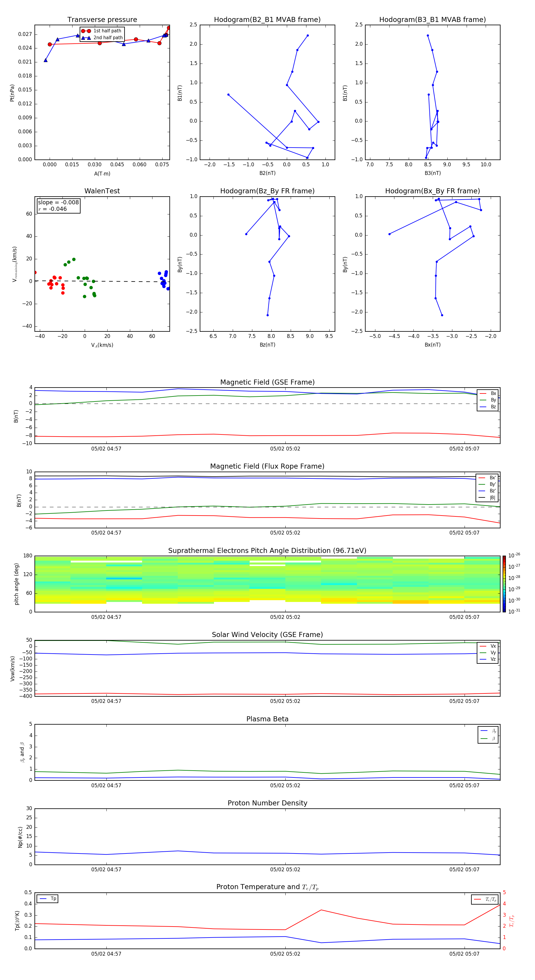Click the 'Proton Number Density' title

[x=267, y=804]
